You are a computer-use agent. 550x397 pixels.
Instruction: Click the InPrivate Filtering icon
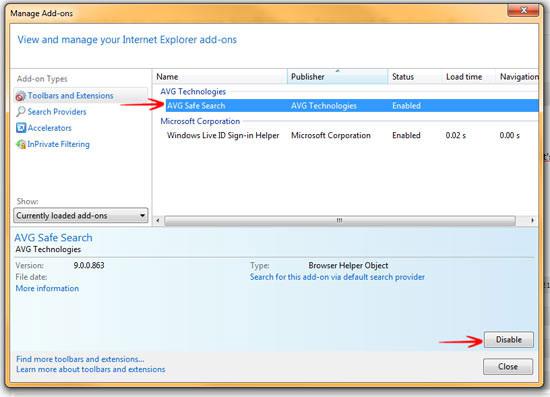click(21, 144)
